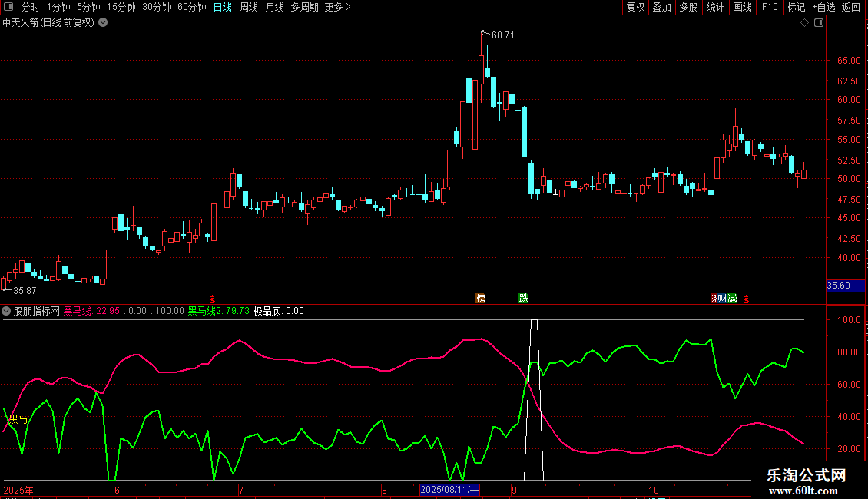Click the green 跌 event marker
The image size is (868, 499).
coord(524,298)
